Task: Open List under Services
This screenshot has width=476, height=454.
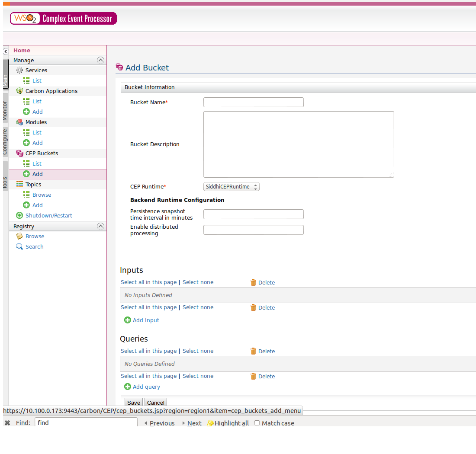Action: coord(37,81)
